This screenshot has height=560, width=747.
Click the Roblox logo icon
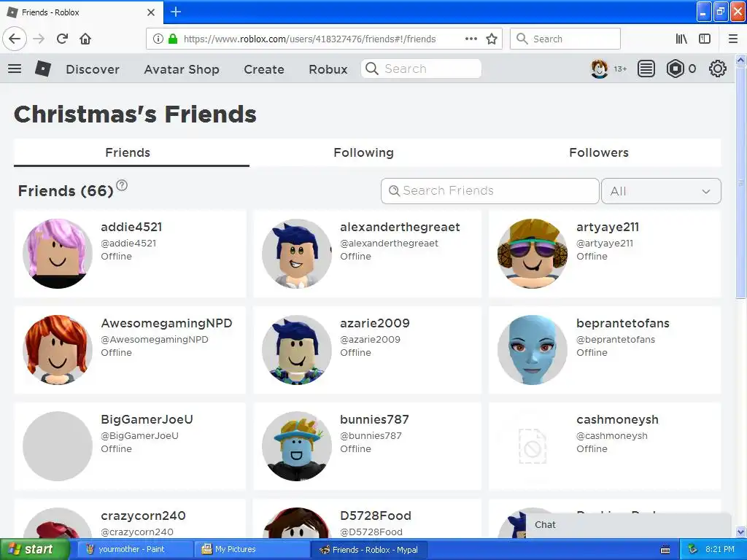point(43,69)
